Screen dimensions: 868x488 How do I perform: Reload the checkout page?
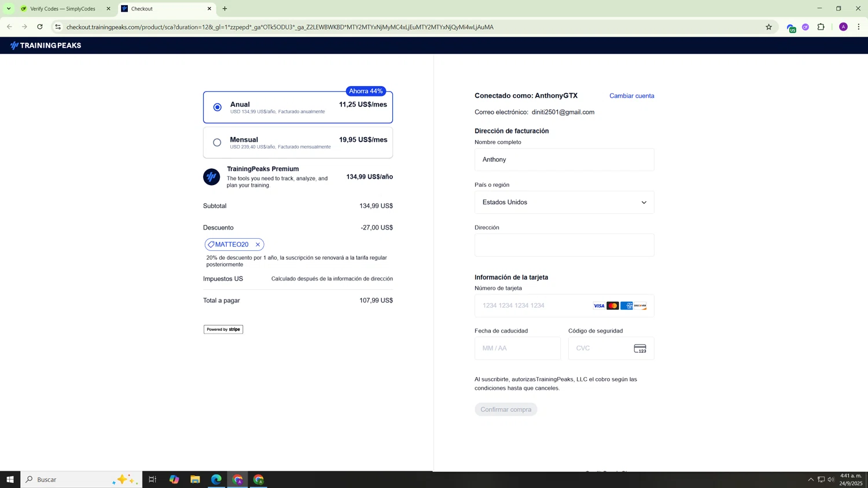coord(40,27)
